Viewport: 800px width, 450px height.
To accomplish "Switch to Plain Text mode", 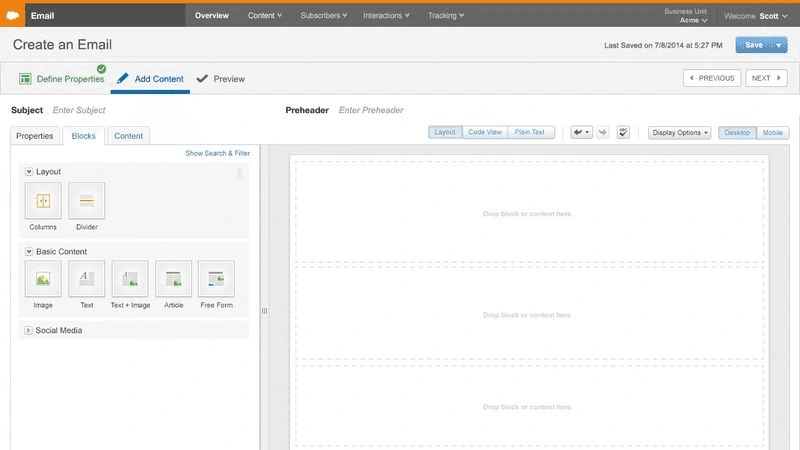I will pos(530,132).
